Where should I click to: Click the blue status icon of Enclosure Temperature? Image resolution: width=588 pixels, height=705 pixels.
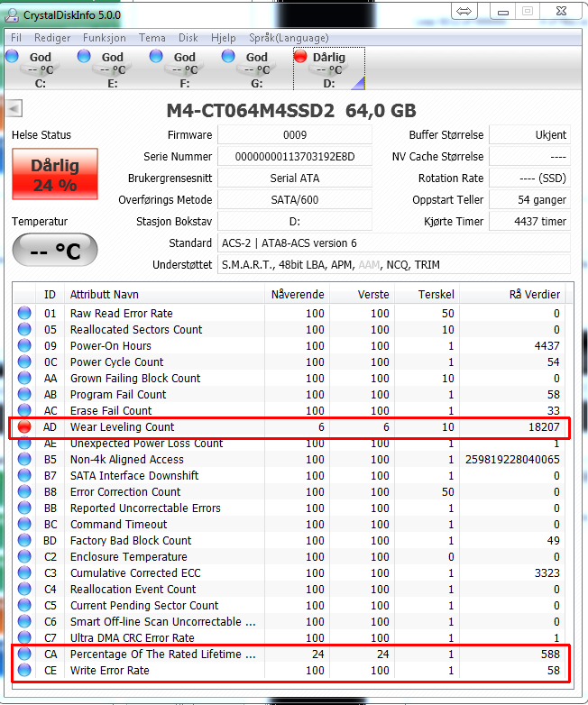tap(24, 556)
